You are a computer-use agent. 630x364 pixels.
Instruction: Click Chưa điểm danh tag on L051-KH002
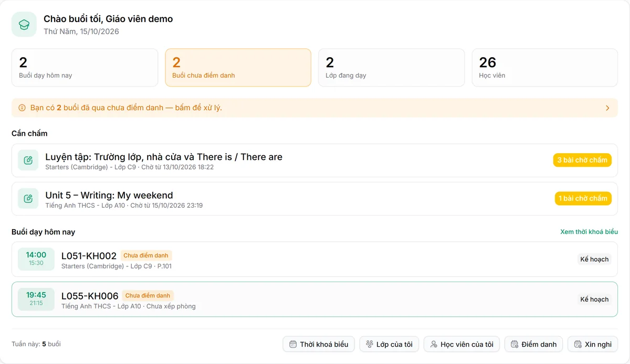click(x=146, y=256)
